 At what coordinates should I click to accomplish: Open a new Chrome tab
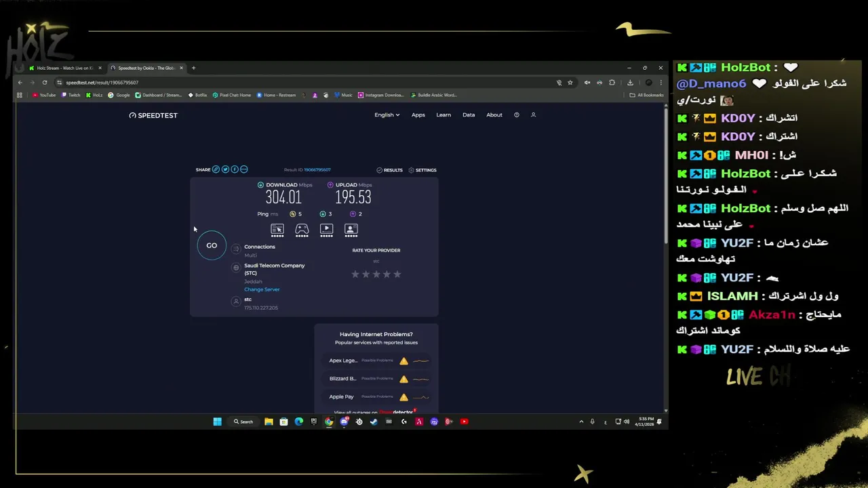pyautogui.click(x=193, y=68)
